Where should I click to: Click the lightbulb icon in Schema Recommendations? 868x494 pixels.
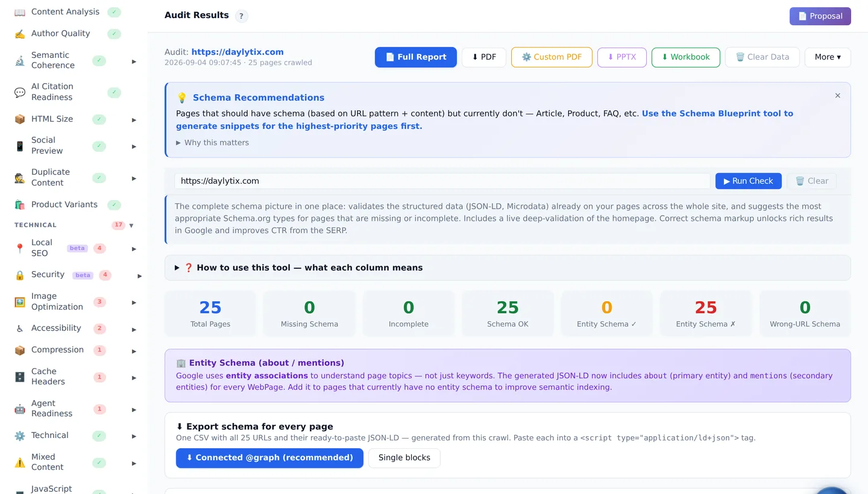(x=182, y=98)
